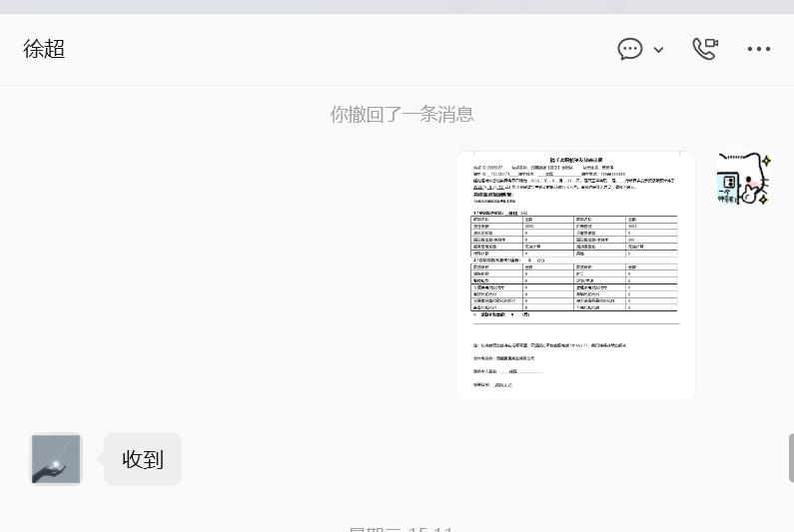Start a call with the phone-video icon

click(705, 49)
